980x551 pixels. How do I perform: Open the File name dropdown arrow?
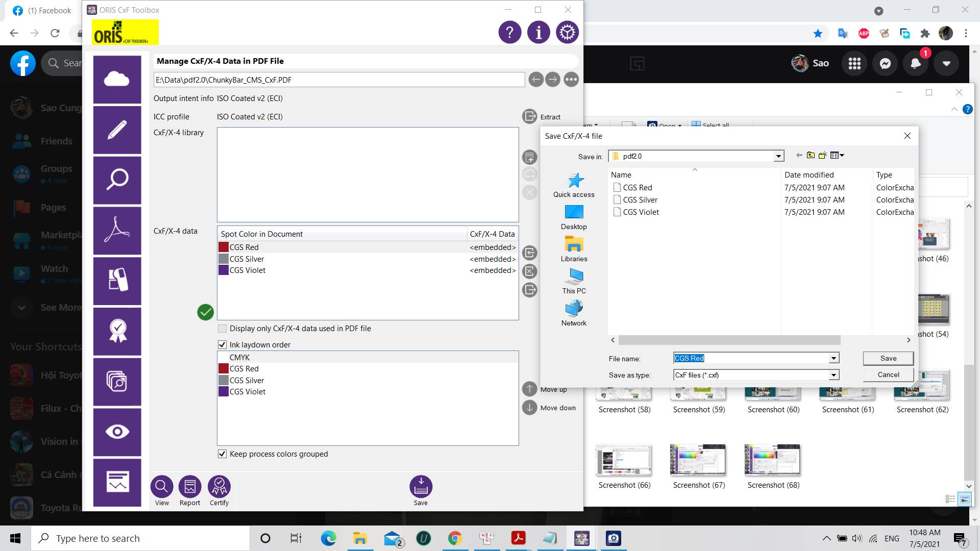834,359
